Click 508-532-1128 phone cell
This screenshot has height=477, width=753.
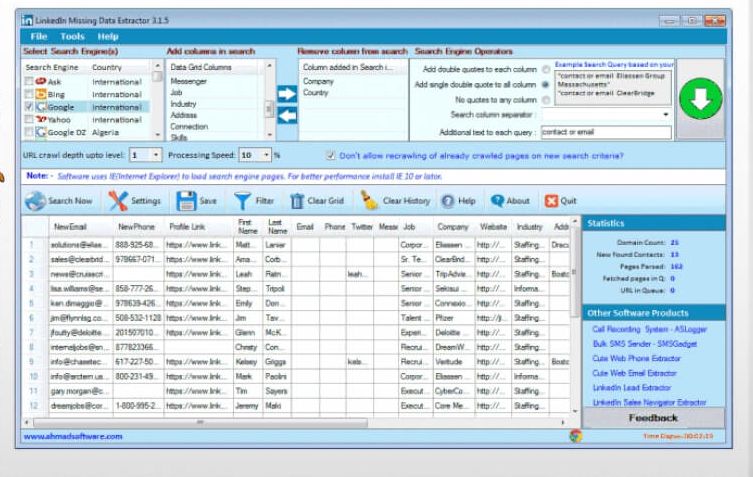[138, 318]
